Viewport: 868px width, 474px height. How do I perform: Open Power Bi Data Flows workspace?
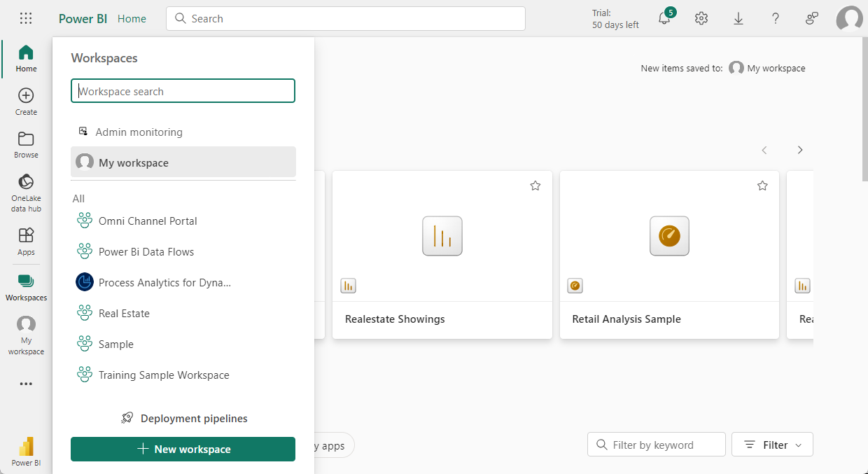click(x=183, y=251)
